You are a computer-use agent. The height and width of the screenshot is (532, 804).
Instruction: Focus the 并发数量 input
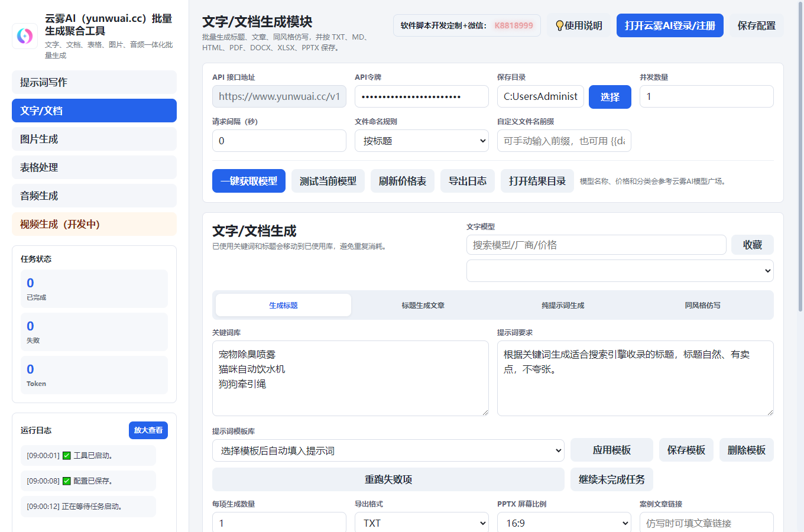click(706, 96)
